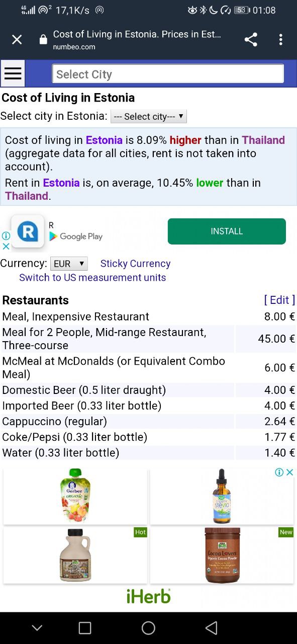The image size is (297, 644).
Task: Open the hamburger menu icon
Action: coord(13,74)
